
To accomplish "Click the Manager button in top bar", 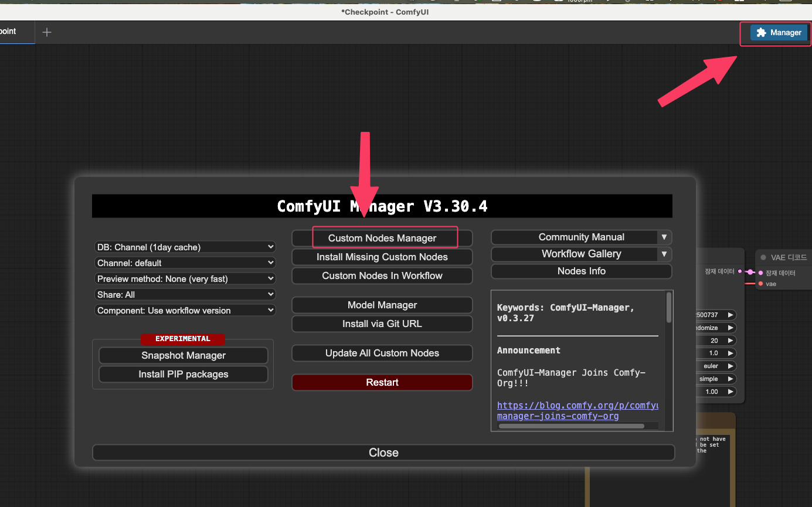I will click(x=779, y=33).
